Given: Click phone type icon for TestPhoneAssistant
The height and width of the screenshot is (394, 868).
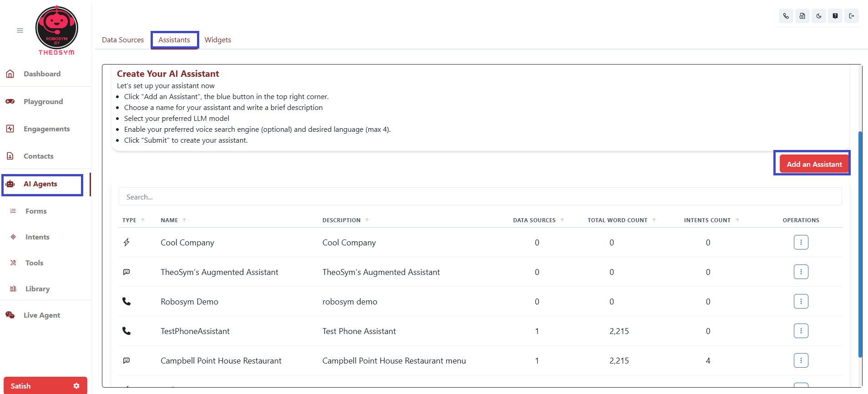Looking at the screenshot, I should point(126,331).
